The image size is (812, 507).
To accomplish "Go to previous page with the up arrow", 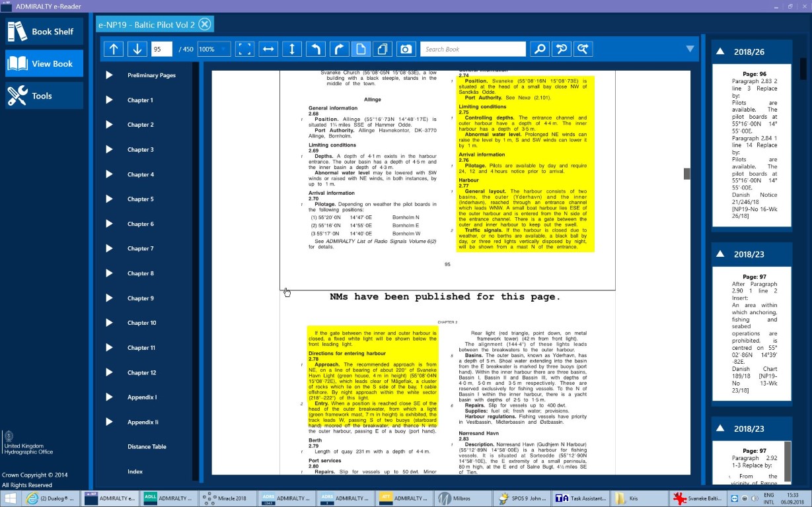I will coord(114,49).
